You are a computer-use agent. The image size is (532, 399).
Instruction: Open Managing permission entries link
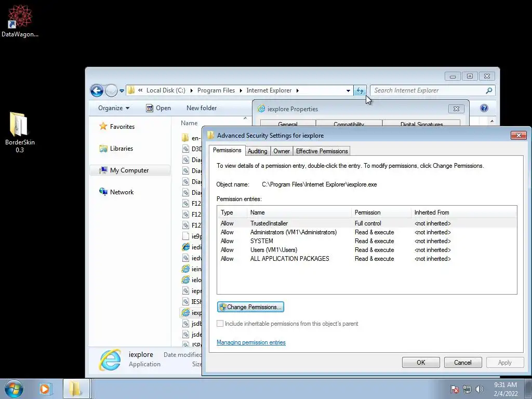coord(251,342)
